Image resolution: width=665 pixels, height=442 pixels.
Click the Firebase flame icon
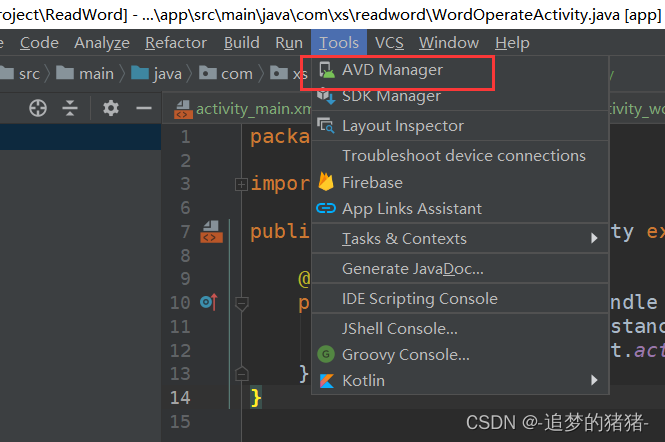pos(326,182)
